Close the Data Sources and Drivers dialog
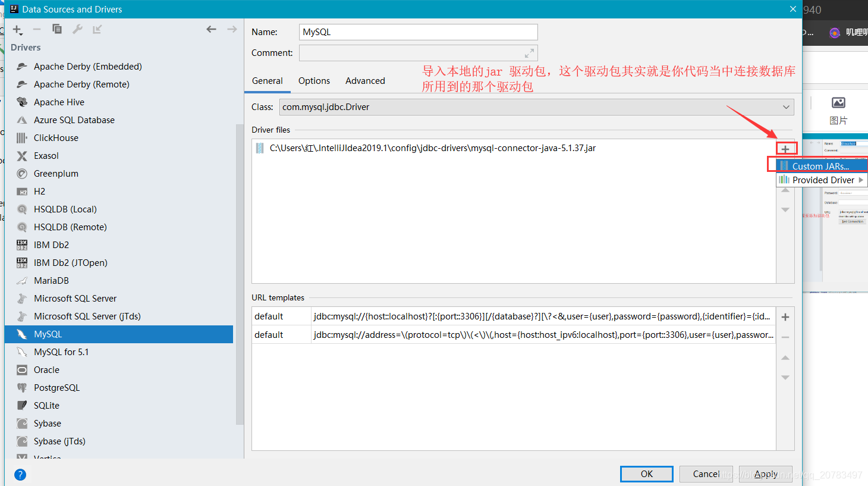The height and width of the screenshot is (486, 868). [x=792, y=9]
